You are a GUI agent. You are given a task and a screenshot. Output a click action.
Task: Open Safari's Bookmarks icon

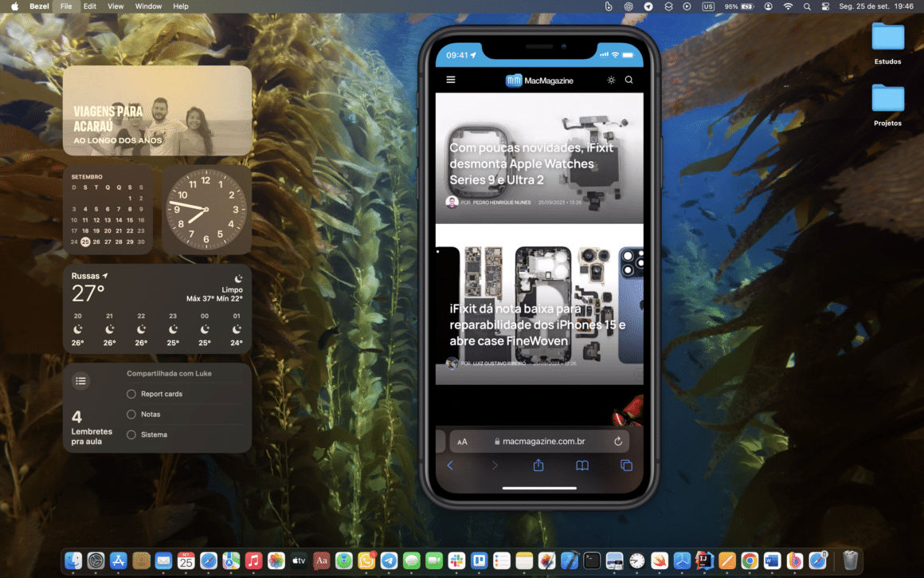(x=582, y=466)
